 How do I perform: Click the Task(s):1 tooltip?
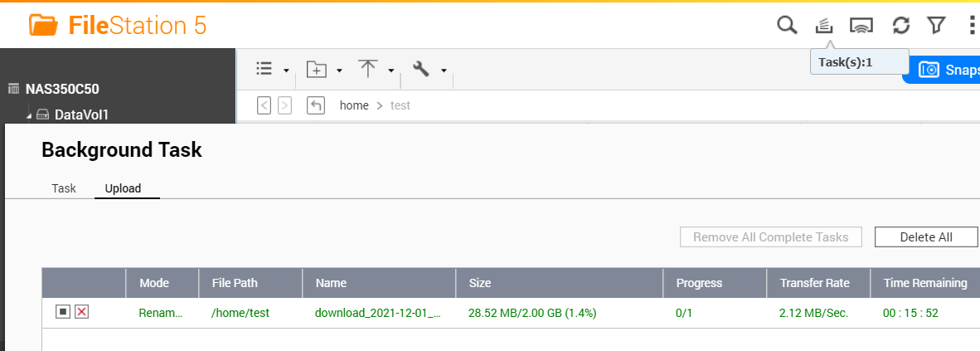coord(860,62)
